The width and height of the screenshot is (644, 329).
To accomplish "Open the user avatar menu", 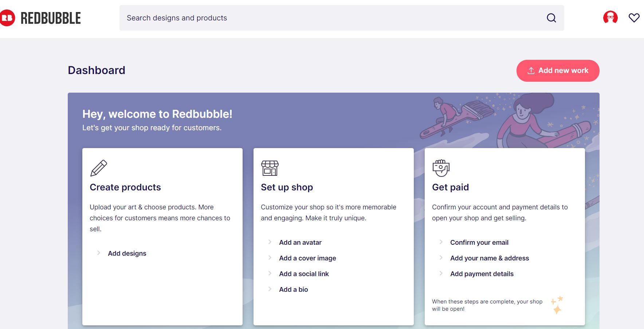I will click(x=610, y=18).
